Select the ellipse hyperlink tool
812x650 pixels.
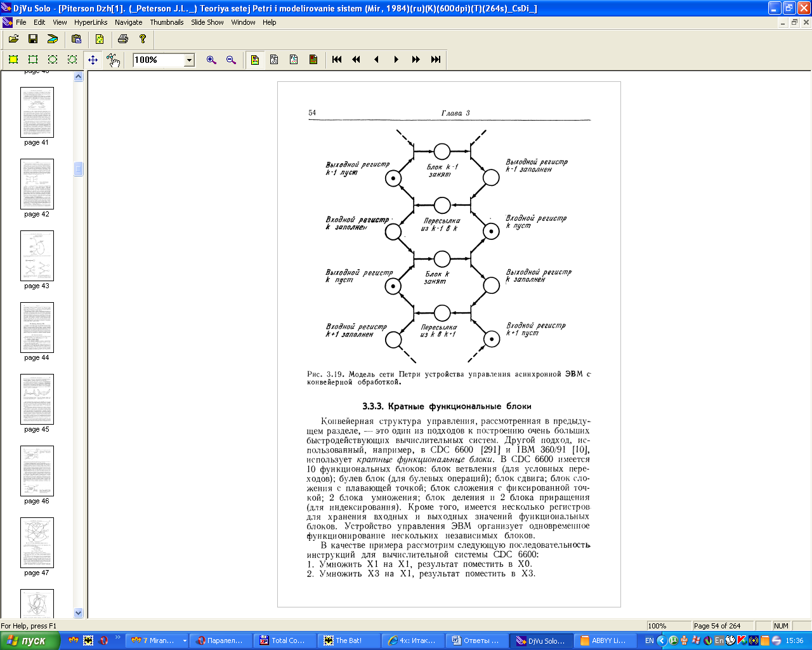click(x=53, y=60)
